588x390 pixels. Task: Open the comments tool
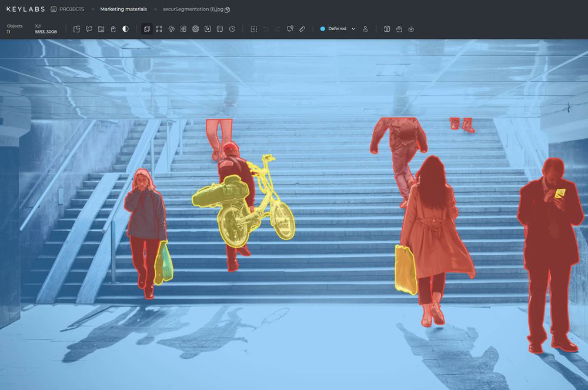click(89, 28)
